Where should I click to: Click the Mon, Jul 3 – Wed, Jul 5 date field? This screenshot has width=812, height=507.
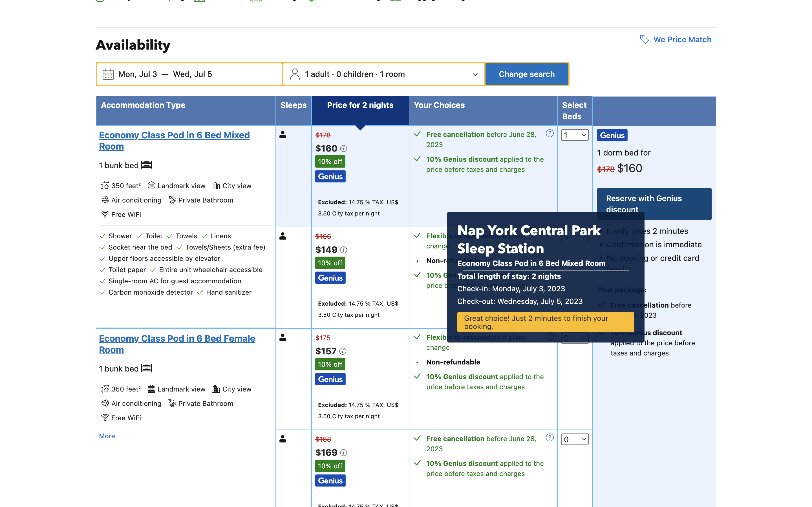[189, 74]
